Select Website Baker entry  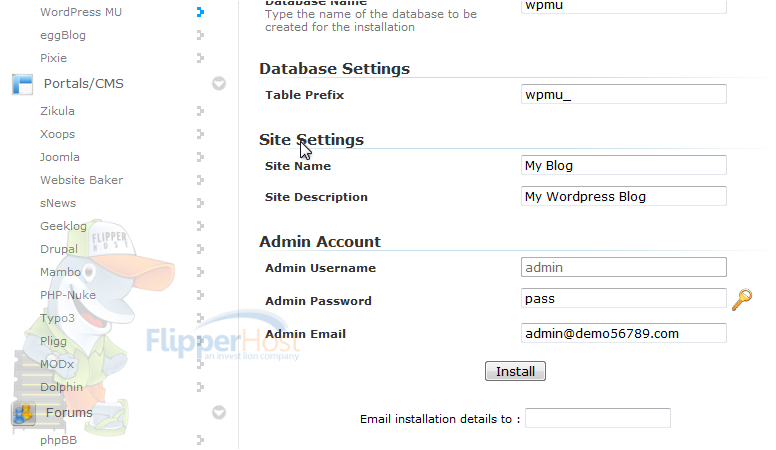(82, 180)
